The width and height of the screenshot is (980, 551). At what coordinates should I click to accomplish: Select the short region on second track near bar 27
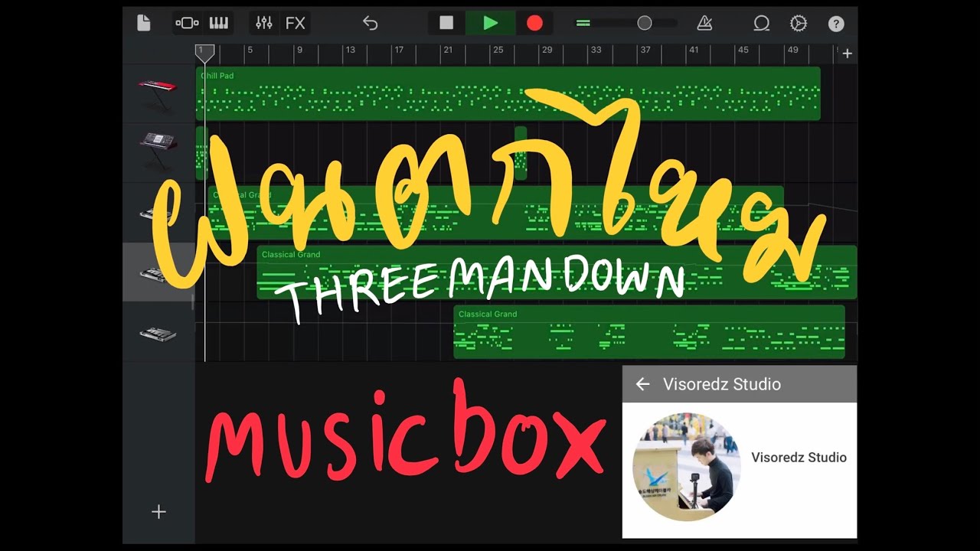(521, 153)
